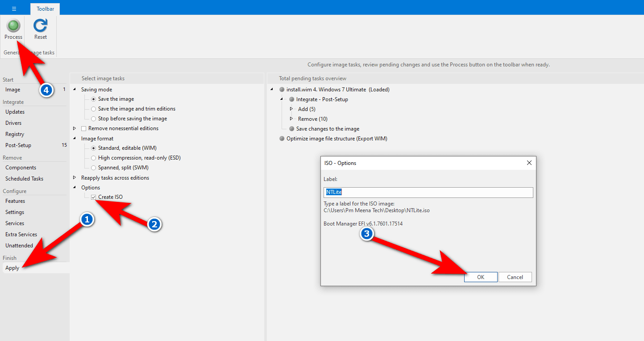Collapse the Saving mode section
This screenshot has height=341, width=644.
75,90
